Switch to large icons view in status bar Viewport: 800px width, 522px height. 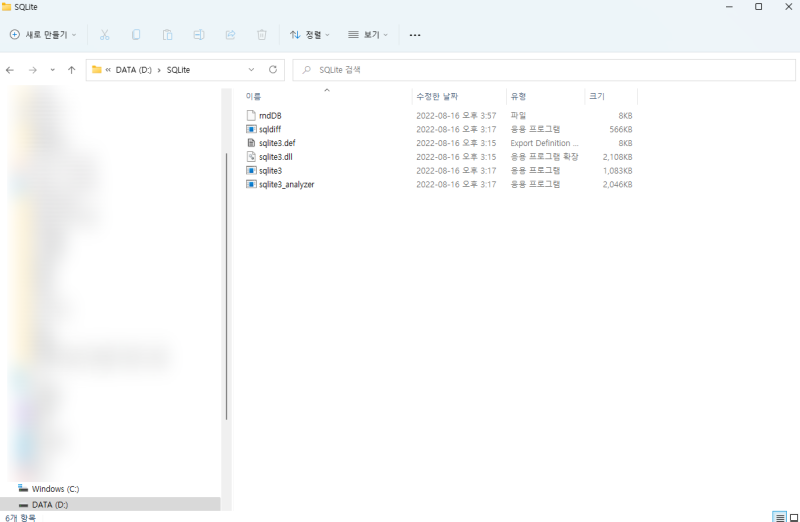click(794, 517)
